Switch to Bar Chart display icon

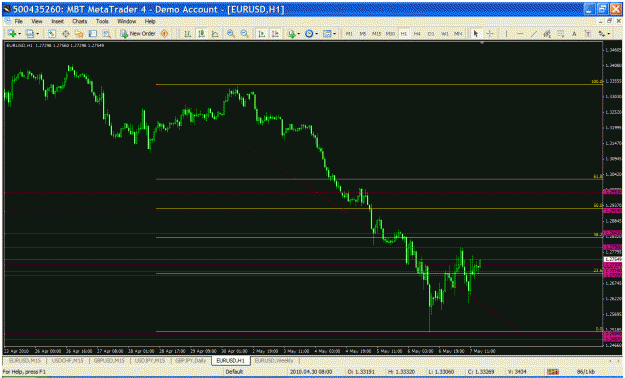tap(187, 34)
